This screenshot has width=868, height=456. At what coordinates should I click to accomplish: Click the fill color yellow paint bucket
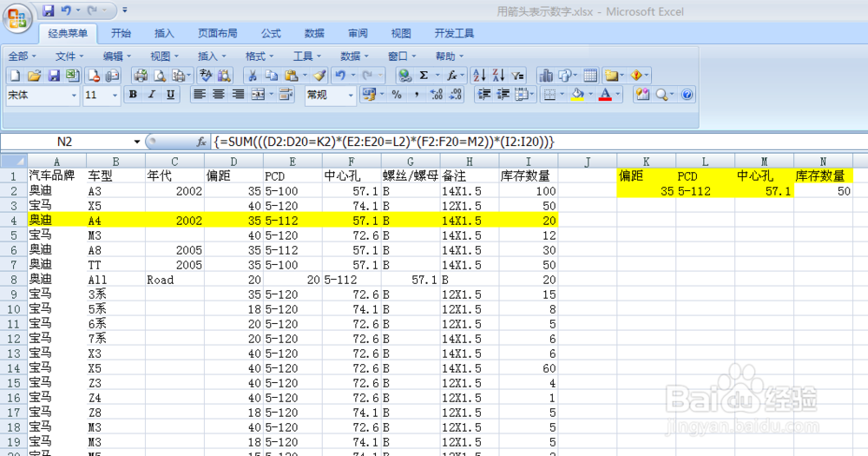(x=577, y=95)
